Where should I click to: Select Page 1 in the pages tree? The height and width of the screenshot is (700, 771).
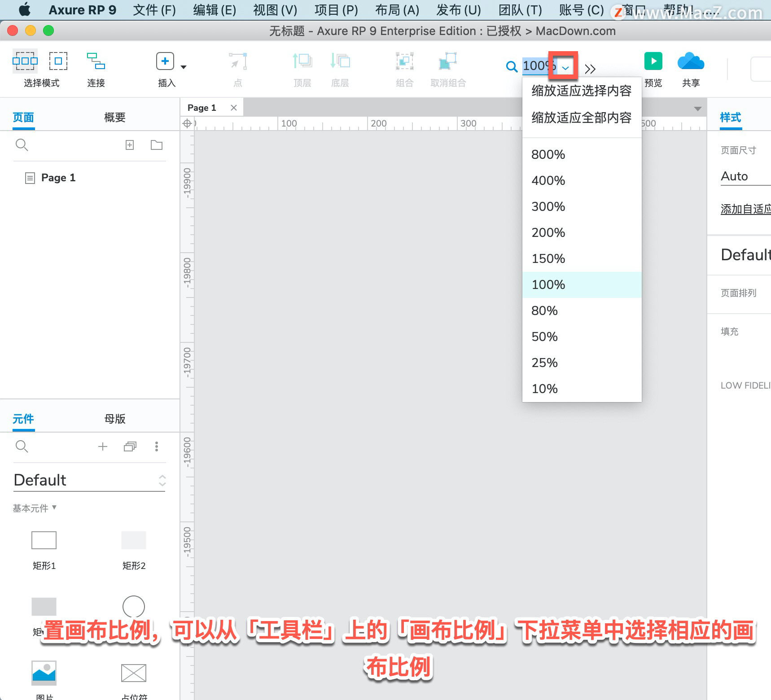(x=58, y=178)
